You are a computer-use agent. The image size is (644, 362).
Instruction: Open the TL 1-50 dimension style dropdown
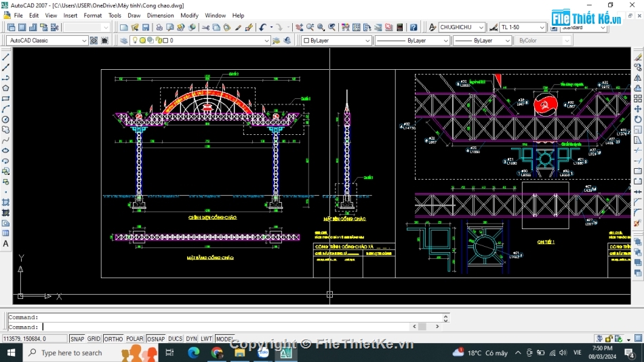(x=542, y=28)
